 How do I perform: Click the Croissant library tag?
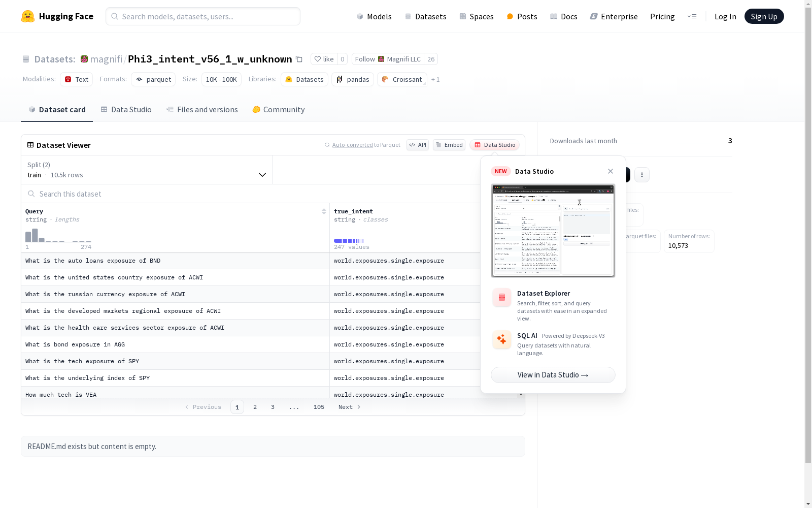tap(402, 80)
